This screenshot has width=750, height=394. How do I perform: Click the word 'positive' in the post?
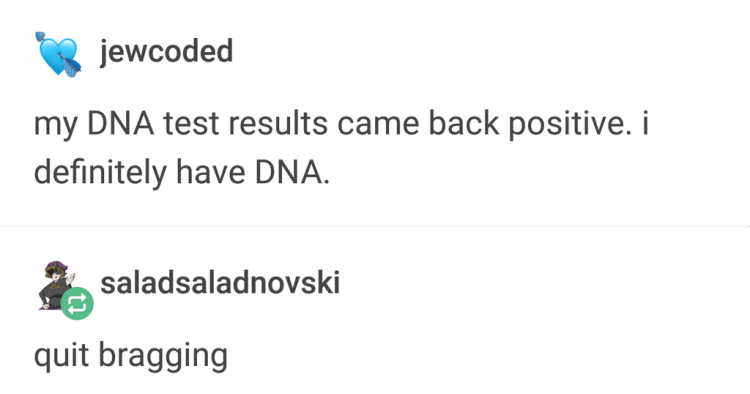pyautogui.click(x=566, y=124)
